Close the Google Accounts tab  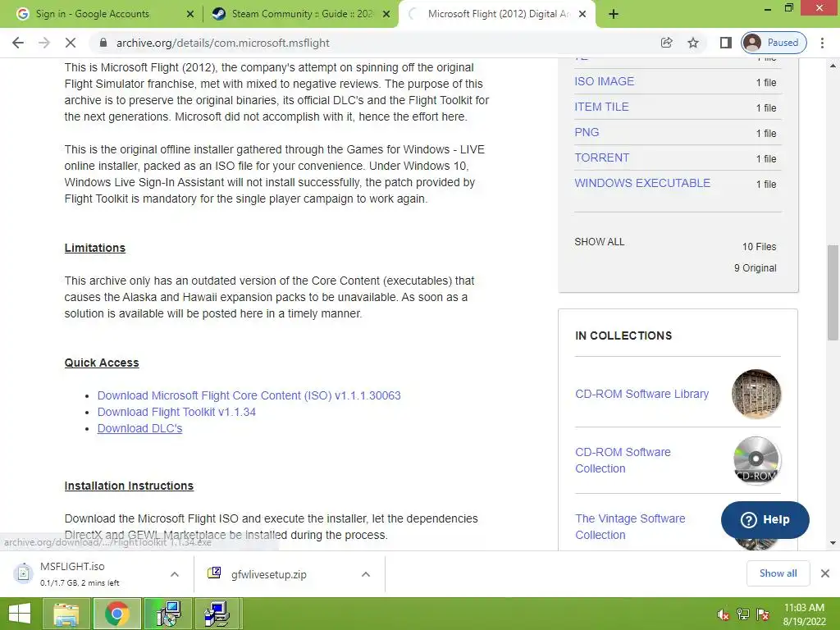pos(190,14)
